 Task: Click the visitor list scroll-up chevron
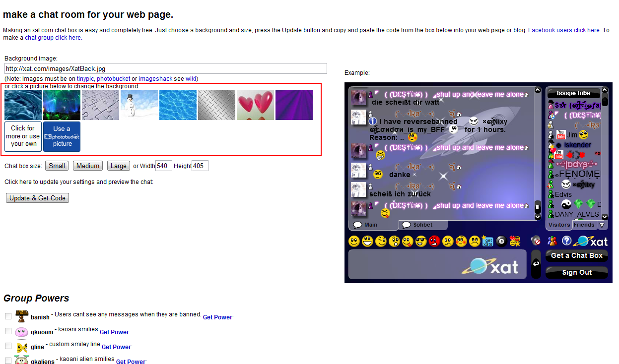pos(605,89)
